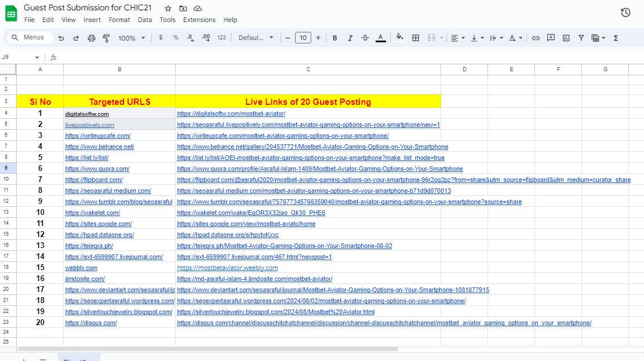
Task: Toggle bold formatting
Action: [334, 38]
